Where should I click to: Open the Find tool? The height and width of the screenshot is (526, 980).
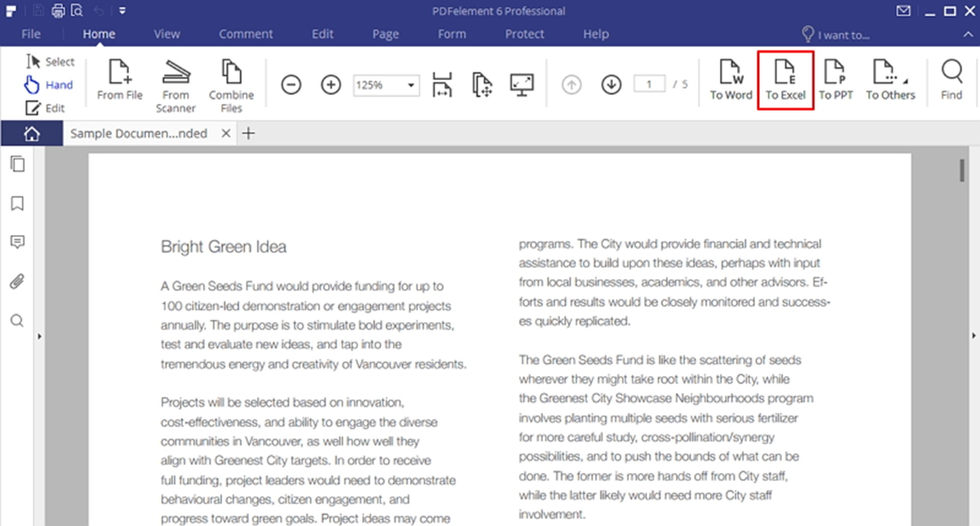click(951, 79)
